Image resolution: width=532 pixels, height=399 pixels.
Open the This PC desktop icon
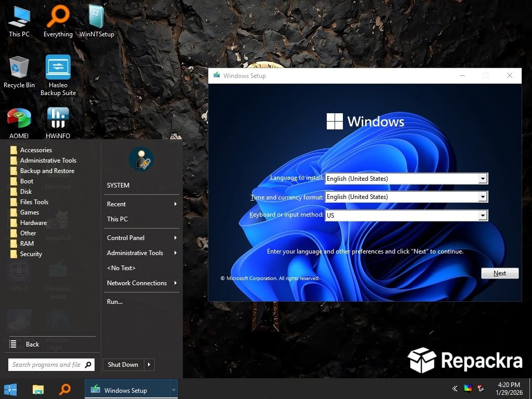click(x=19, y=21)
